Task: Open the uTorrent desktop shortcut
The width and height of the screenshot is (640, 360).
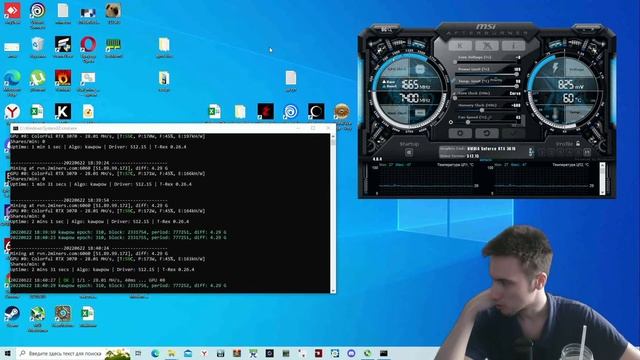Action: coord(38,78)
